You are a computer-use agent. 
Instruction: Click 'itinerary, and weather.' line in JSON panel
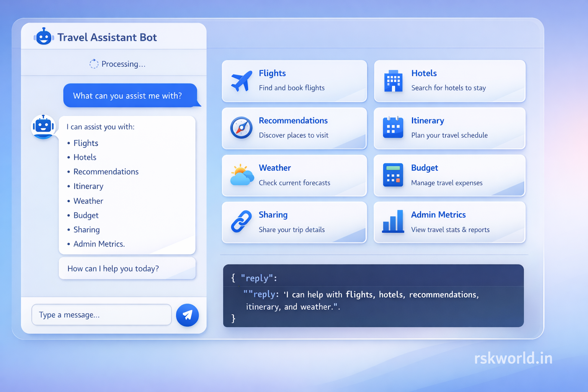pos(293,307)
